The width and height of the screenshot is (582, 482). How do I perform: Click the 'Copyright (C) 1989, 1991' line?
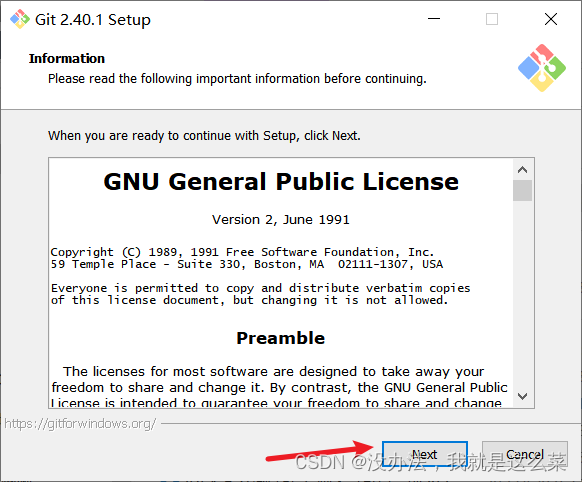click(242, 252)
